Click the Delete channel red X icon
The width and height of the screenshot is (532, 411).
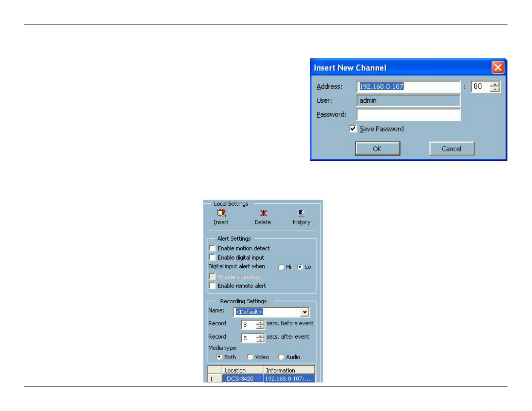[263, 213]
